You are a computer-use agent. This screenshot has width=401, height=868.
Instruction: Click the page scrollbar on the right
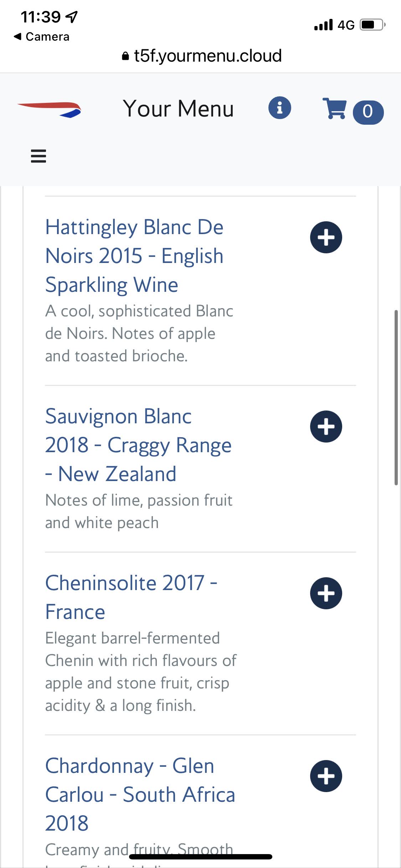(396, 397)
